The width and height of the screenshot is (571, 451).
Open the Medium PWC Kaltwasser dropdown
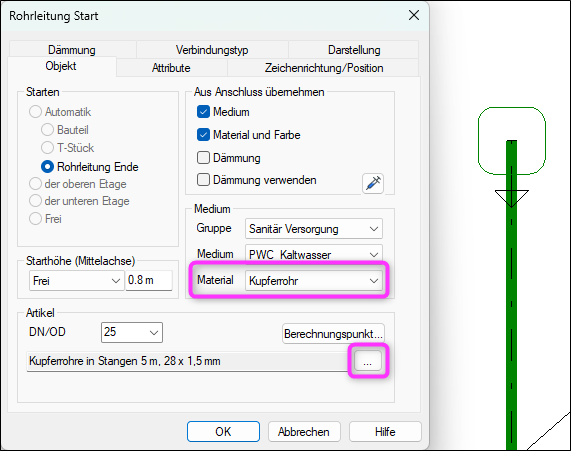tap(314, 254)
